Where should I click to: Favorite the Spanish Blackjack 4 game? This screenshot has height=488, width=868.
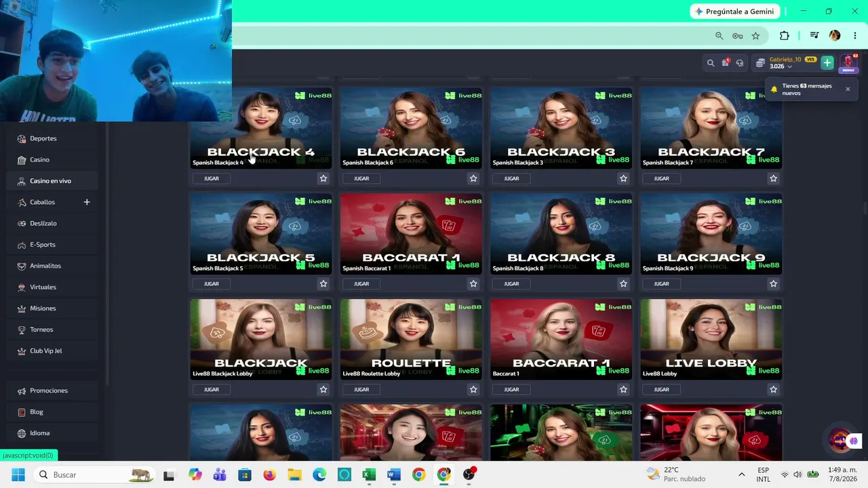[323, 178]
